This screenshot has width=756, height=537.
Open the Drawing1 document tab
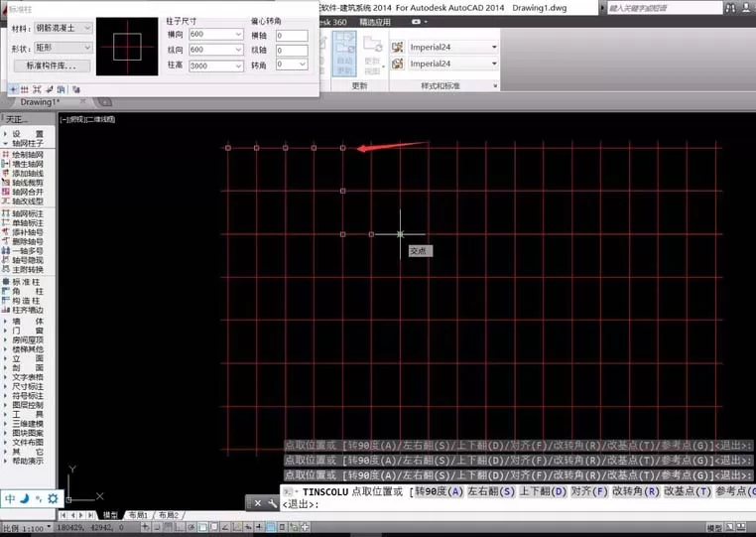point(41,102)
